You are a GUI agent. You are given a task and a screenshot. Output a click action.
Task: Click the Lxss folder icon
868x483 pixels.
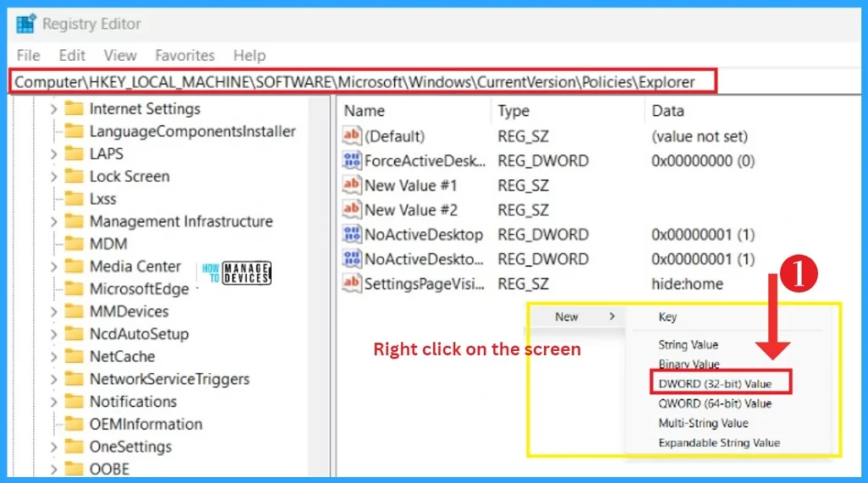[x=74, y=198]
